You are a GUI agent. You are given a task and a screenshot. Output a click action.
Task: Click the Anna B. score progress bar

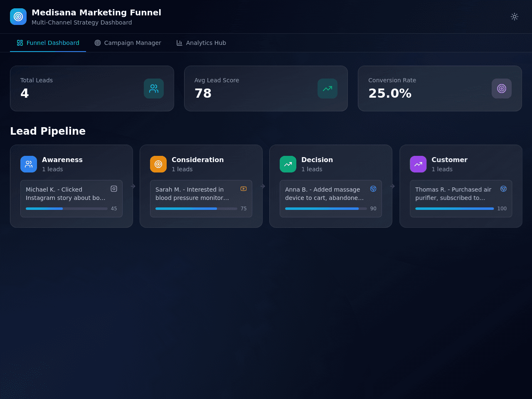pyautogui.click(x=326, y=209)
